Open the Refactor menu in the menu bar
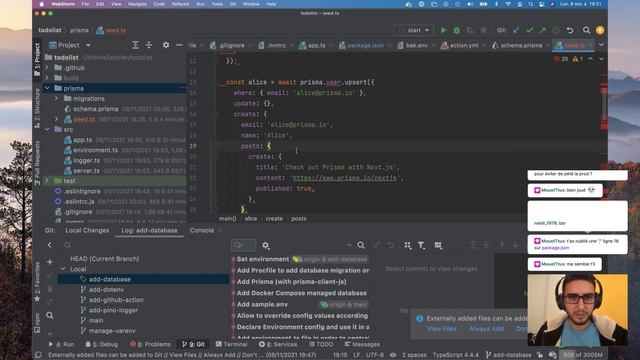 pyautogui.click(x=180, y=4)
